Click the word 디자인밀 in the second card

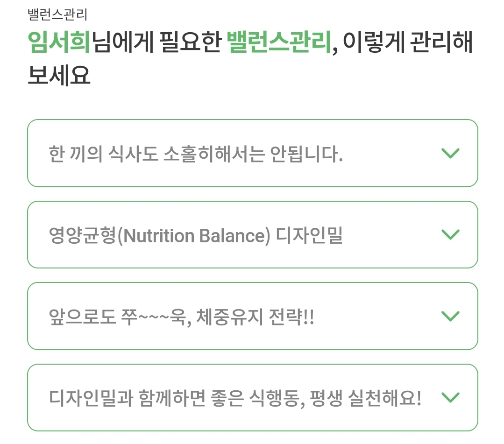click(x=309, y=235)
